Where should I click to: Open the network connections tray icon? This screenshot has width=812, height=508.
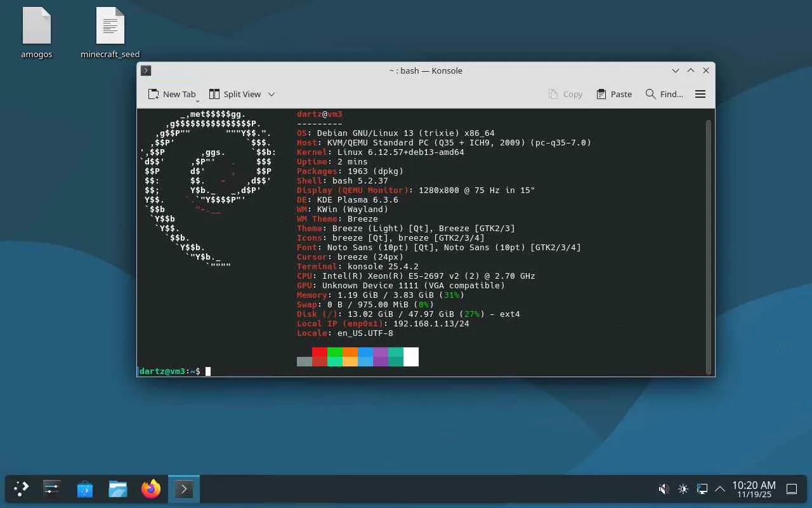click(702, 489)
